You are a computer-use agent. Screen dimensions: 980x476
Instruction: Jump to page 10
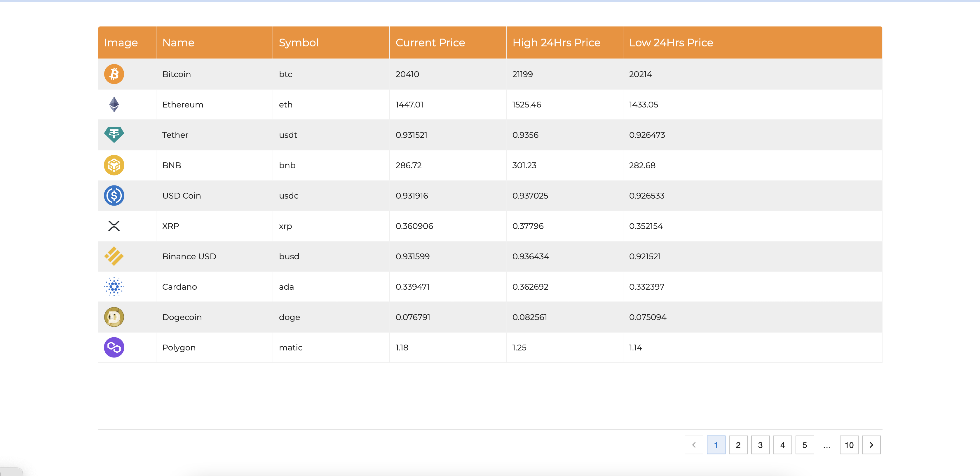tap(849, 445)
